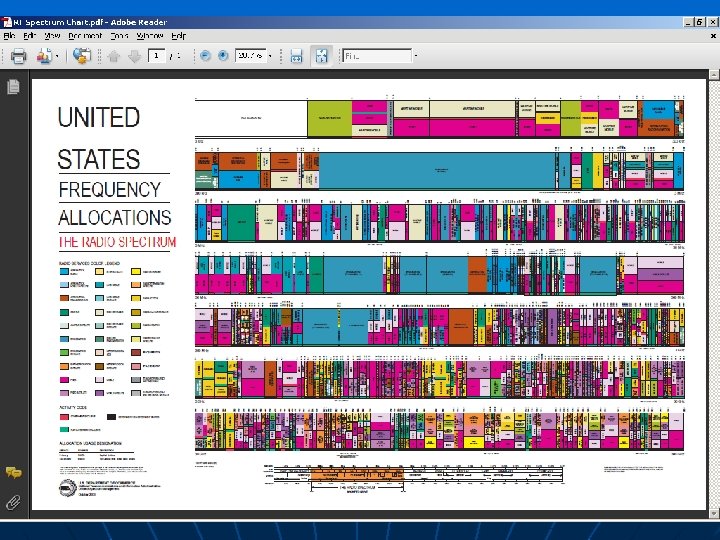The width and height of the screenshot is (720, 540).
Task: Click the red THE RADIO SPECTRUM heading
Action: point(118,242)
